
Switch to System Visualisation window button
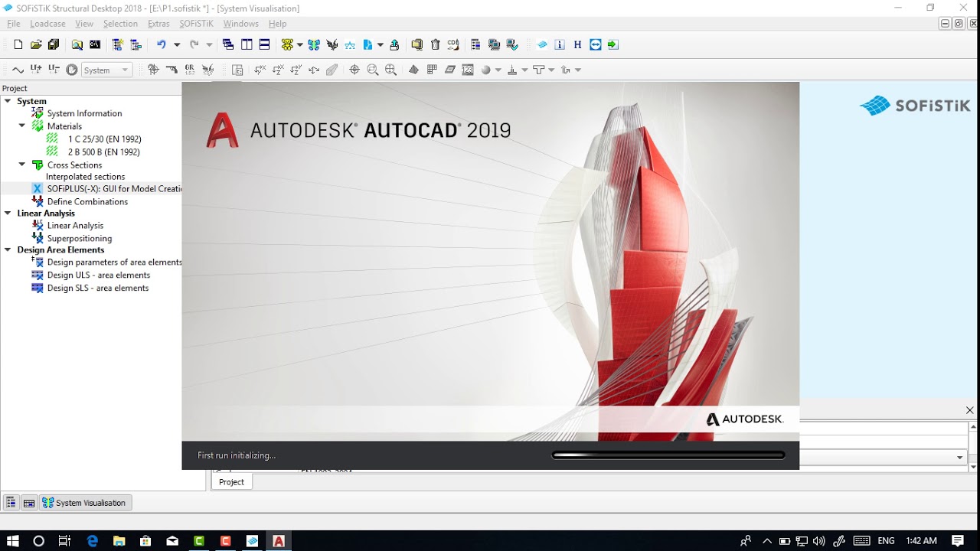(85, 503)
